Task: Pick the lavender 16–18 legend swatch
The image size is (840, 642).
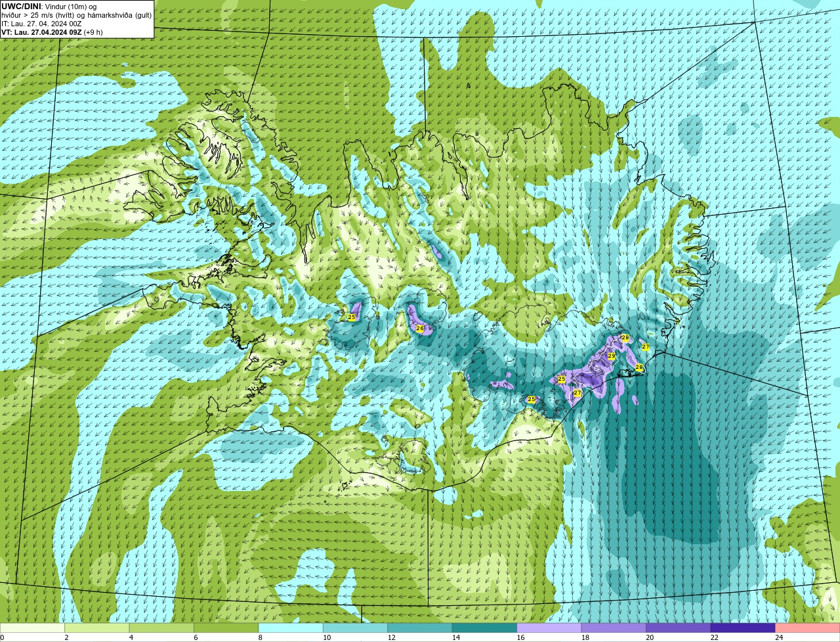Action: tap(550, 628)
